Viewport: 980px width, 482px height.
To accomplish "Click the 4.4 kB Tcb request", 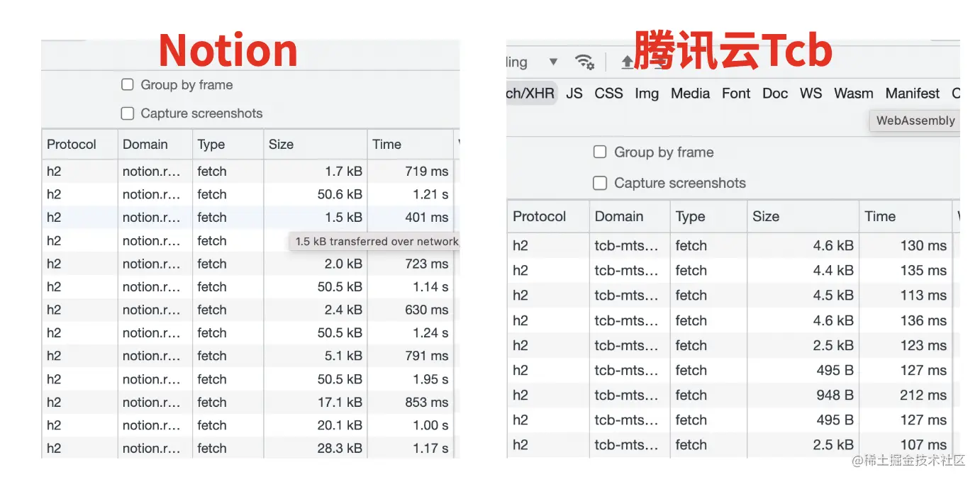I will pos(733,270).
